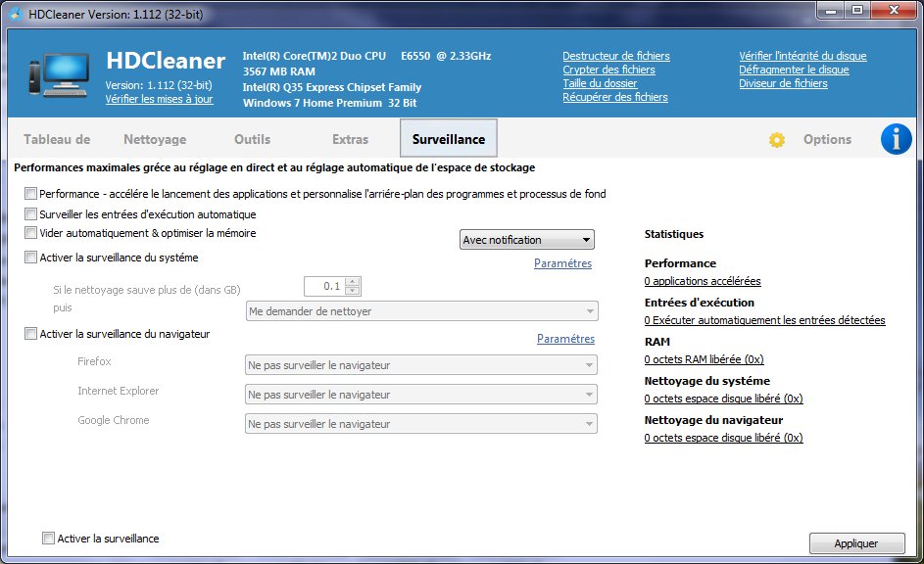The height and width of the screenshot is (564, 924).
Task: Click the blue info icon
Action: click(896, 139)
